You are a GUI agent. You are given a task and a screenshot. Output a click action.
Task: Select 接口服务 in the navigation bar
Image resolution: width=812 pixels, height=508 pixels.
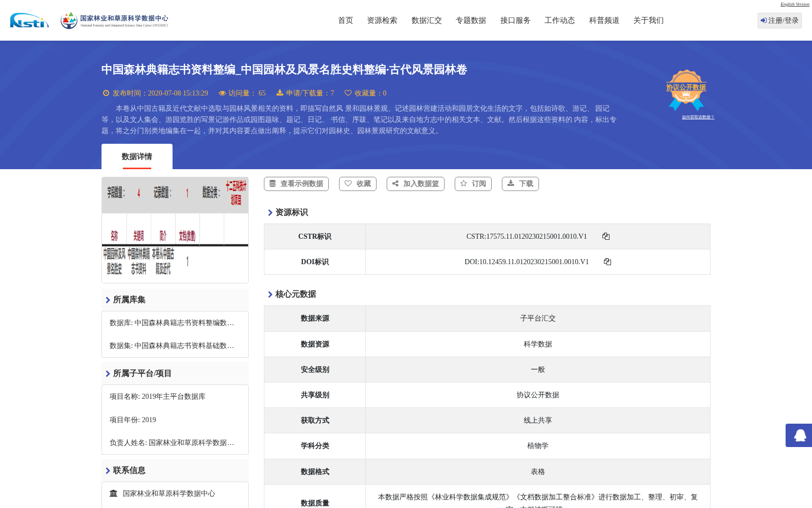[x=516, y=20]
